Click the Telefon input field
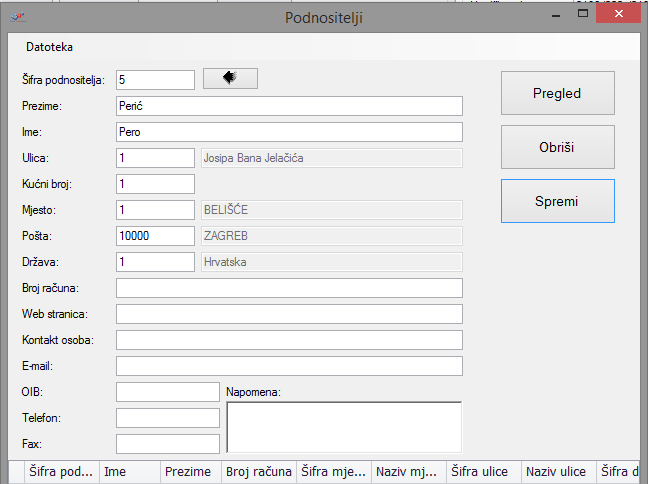This screenshot has height=484, width=648. 167,418
